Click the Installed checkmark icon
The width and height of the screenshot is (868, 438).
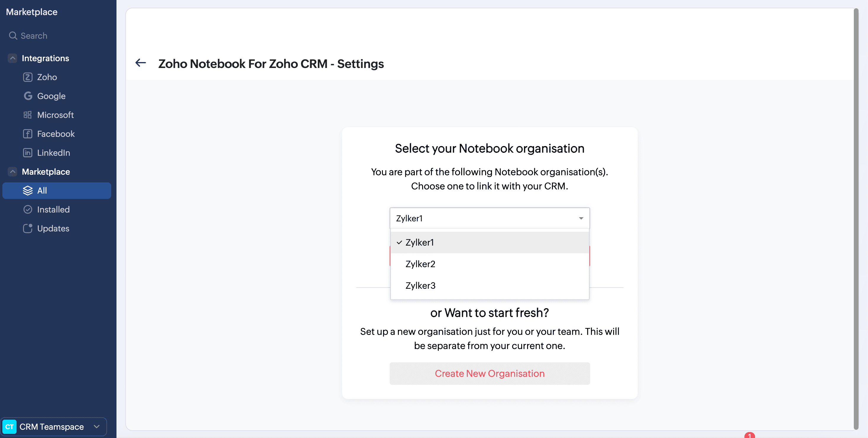click(x=27, y=210)
